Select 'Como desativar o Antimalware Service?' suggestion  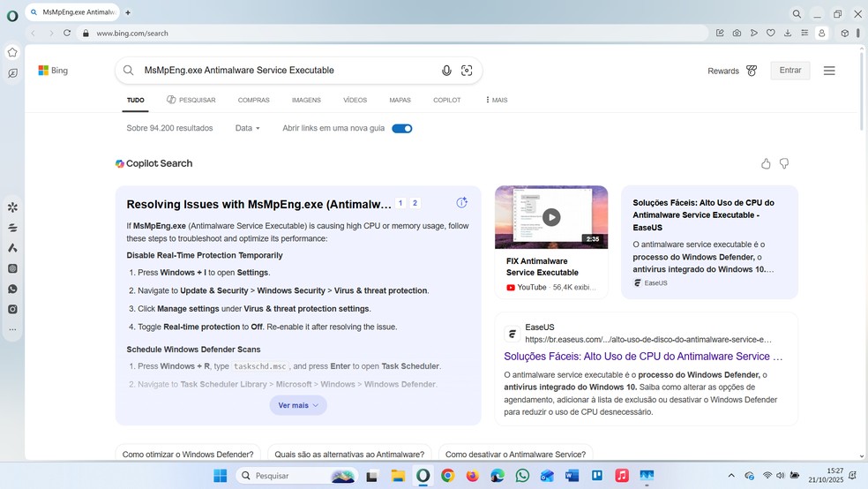[x=515, y=454]
